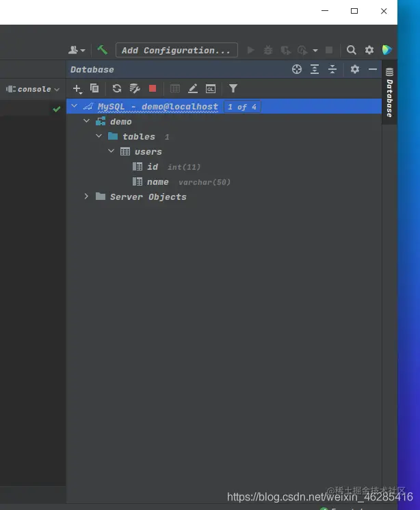420x510 pixels.
Task: Click the Edit pencil icon
Action: tap(193, 88)
